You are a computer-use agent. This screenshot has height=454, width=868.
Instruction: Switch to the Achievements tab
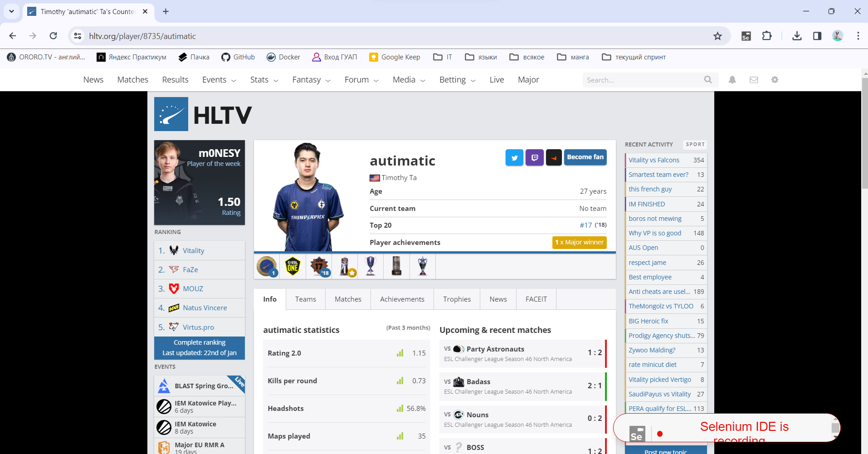pos(402,299)
